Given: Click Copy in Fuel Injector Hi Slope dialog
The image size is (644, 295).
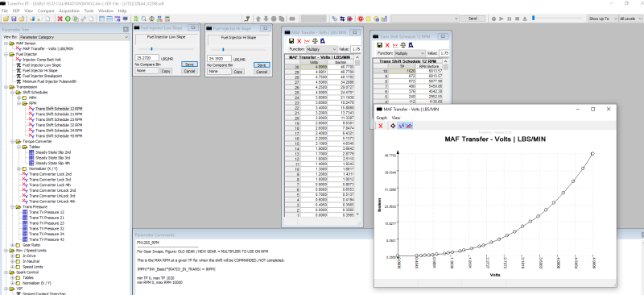Looking at the screenshot, I should click(x=238, y=72).
